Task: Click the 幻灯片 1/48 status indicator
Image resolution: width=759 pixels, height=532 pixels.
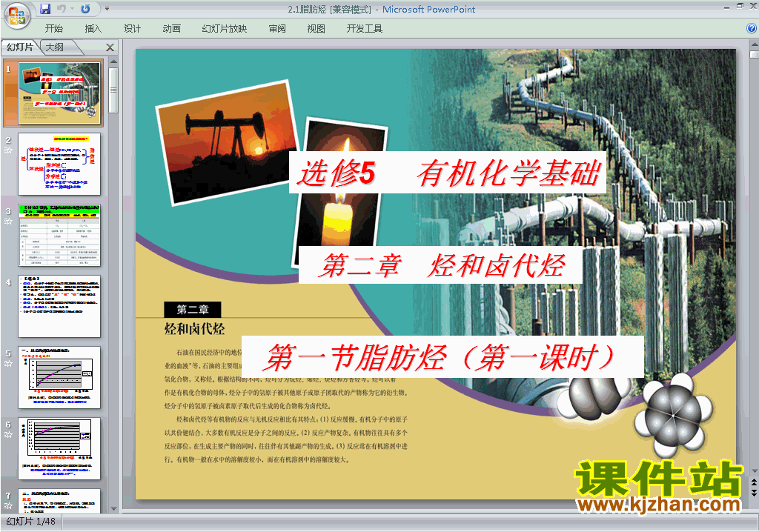Action: 31,522
